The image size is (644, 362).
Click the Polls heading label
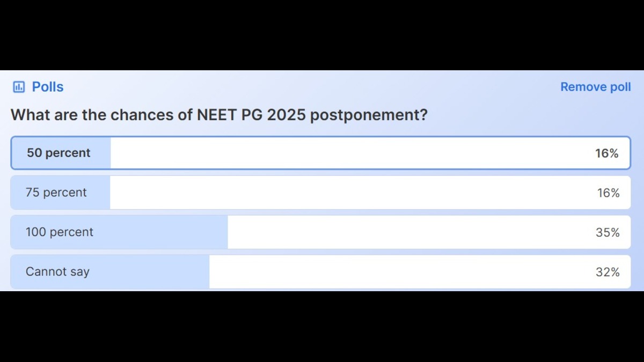48,87
